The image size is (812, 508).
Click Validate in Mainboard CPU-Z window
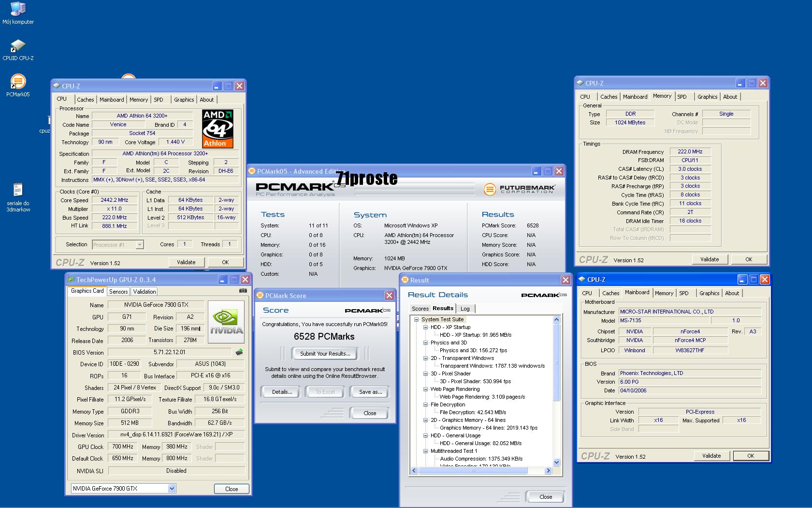pyautogui.click(x=711, y=456)
